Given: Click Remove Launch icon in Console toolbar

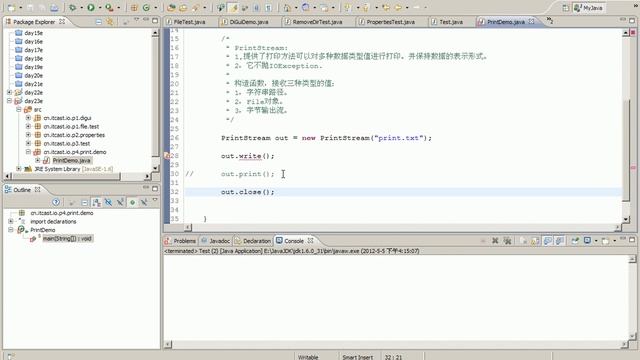Looking at the screenshot, I should [x=495, y=241].
